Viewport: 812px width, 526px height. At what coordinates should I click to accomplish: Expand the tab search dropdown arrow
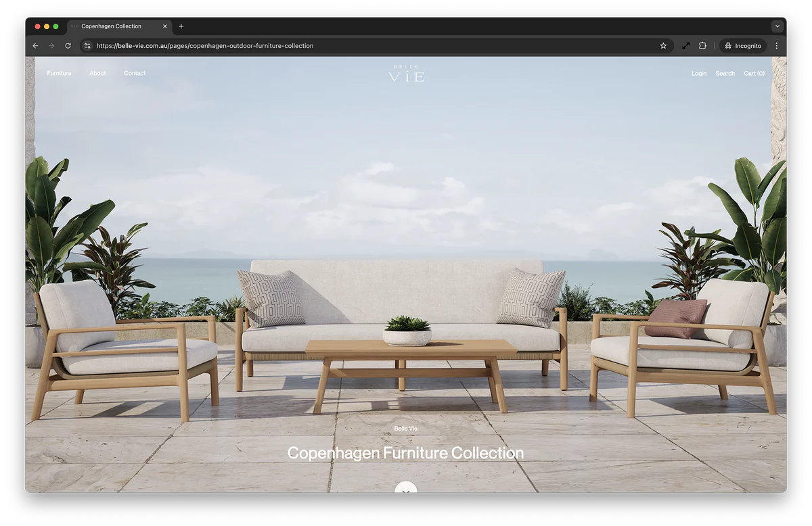click(777, 26)
